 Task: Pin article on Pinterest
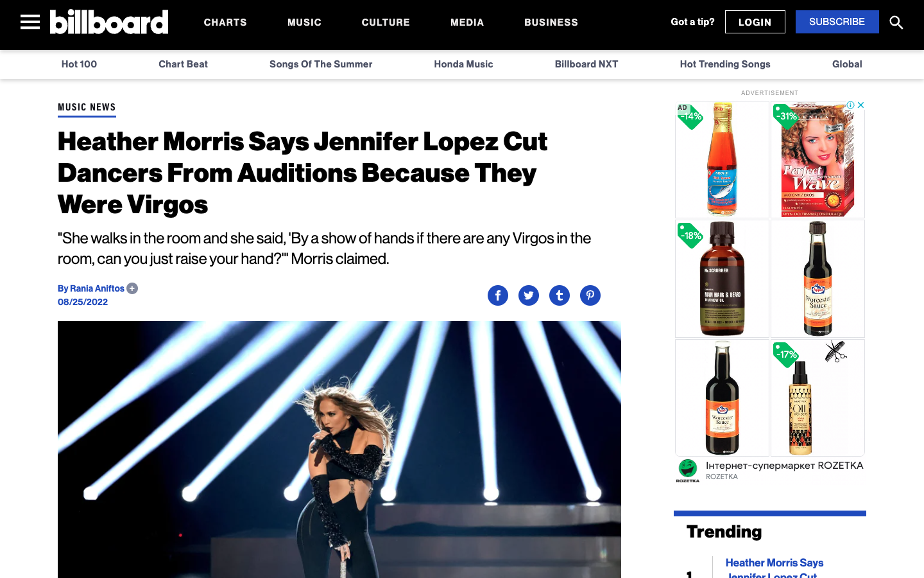point(590,295)
